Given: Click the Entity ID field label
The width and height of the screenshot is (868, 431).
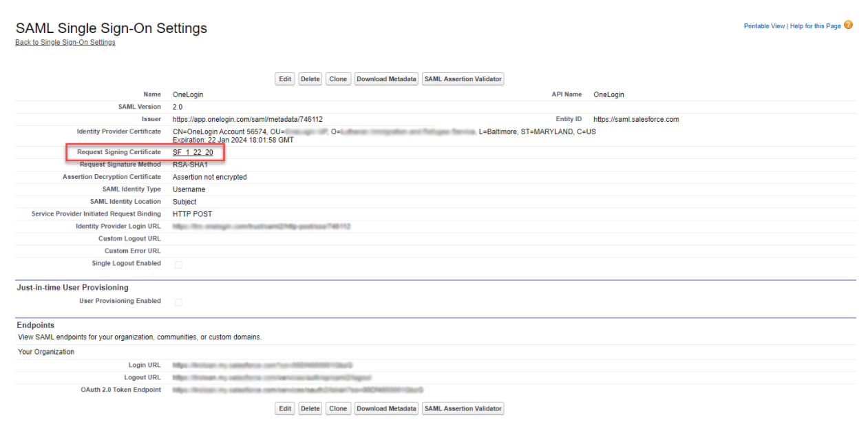Looking at the screenshot, I should pos(569,119).
